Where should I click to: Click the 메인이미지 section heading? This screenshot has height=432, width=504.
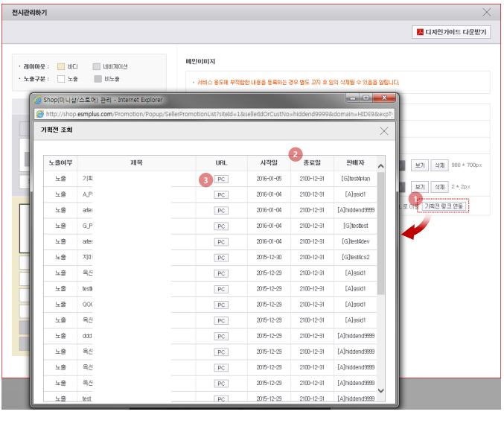coord(200,61)
